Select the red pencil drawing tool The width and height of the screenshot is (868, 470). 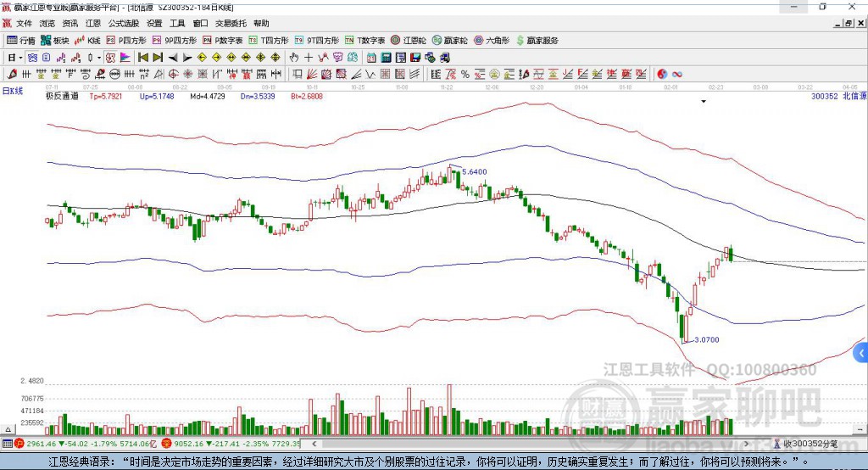[12, 75]
